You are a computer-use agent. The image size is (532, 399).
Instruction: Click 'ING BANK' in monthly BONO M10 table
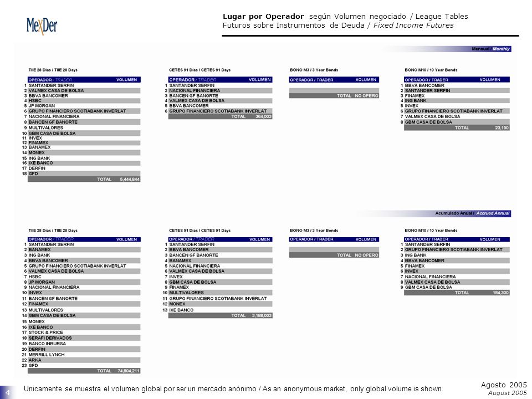pos(416,101)
